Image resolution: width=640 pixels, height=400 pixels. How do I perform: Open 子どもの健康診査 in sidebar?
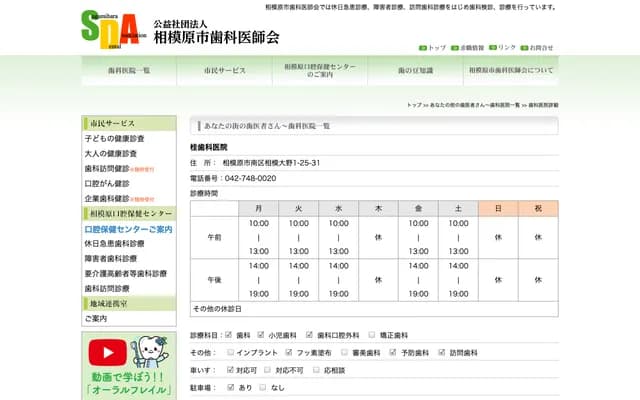pyautogui.click(x=114, y=139)
